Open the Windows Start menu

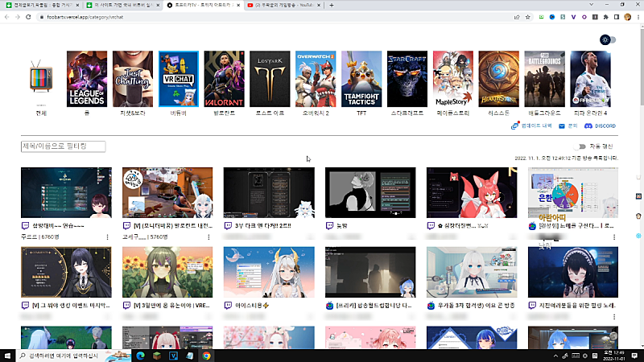click(7, 356)
